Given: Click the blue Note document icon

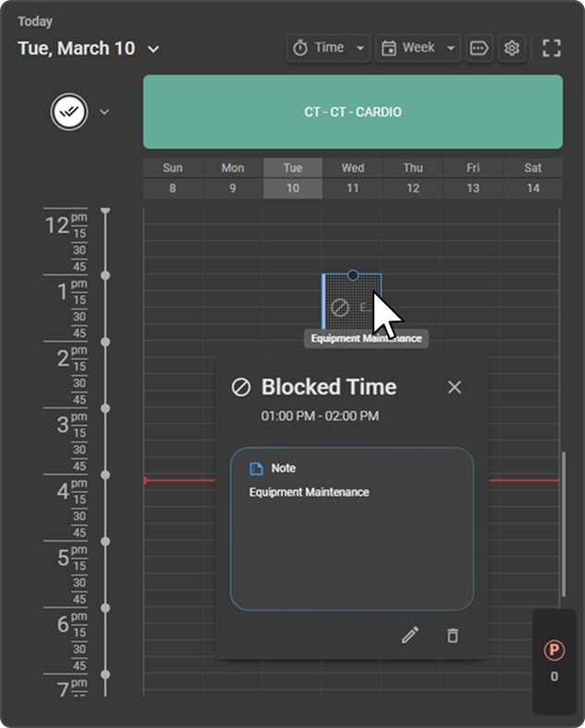Looking at the screenshot, I should tap(256, 468).
